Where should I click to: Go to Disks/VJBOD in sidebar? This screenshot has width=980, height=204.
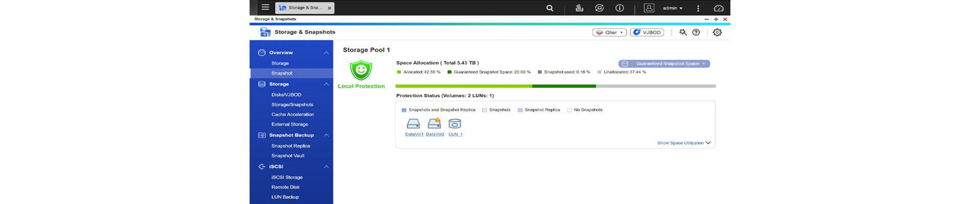click(x=286, y=95)
